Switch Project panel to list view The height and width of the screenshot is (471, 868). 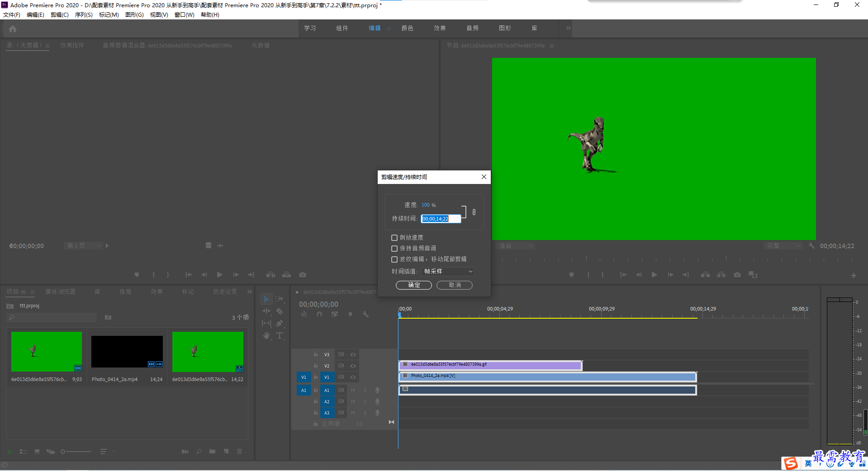(x=24, y=452)
